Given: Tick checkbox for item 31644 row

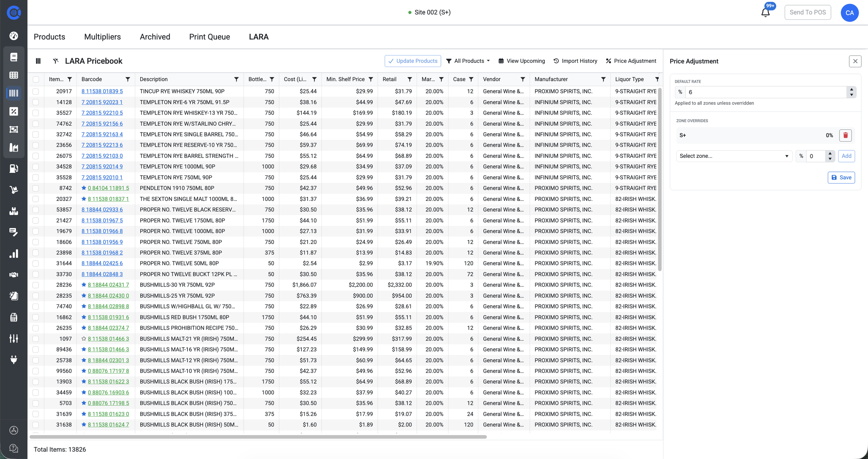Looking at the screenshot, I should (36, 264).
